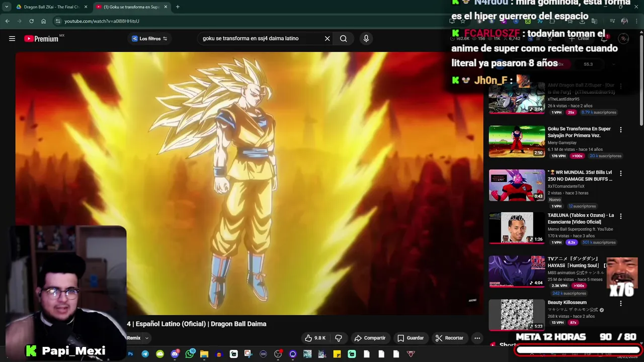Clear the search query with the X icon

tap(327, 39)
